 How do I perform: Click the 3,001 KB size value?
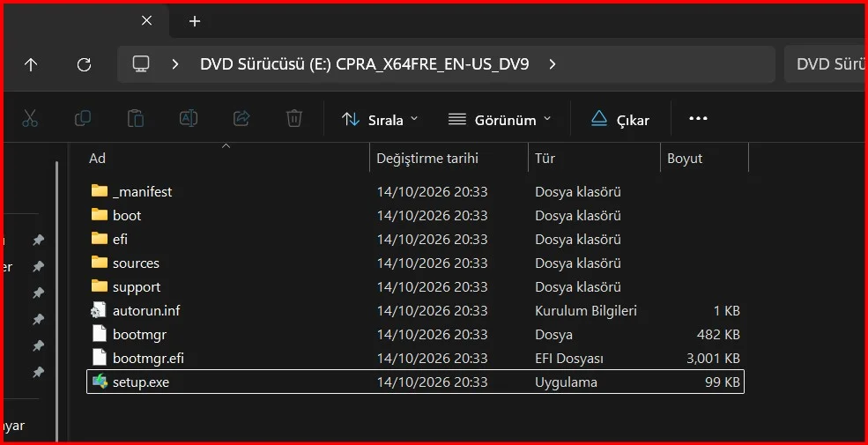pos(713,359)
